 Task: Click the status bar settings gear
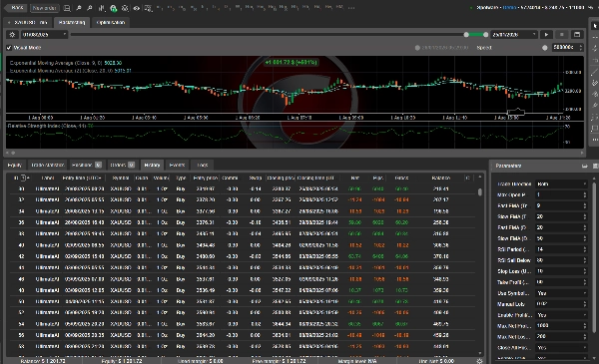coord(479,361)
